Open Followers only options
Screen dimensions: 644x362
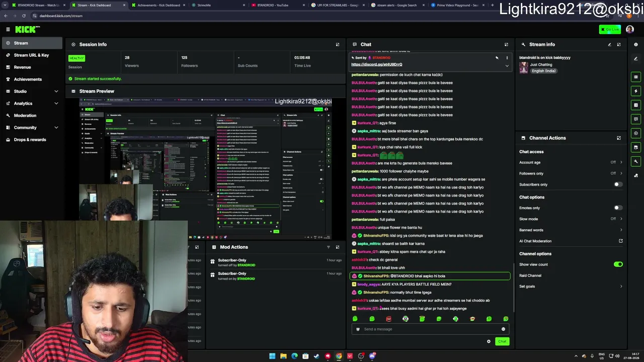571,173
